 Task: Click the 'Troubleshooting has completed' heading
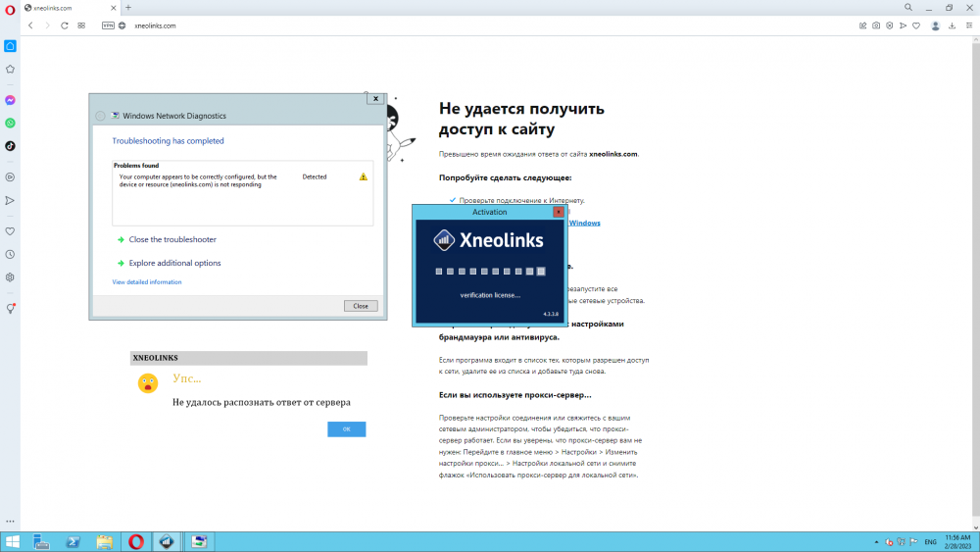tap(168, 140)
